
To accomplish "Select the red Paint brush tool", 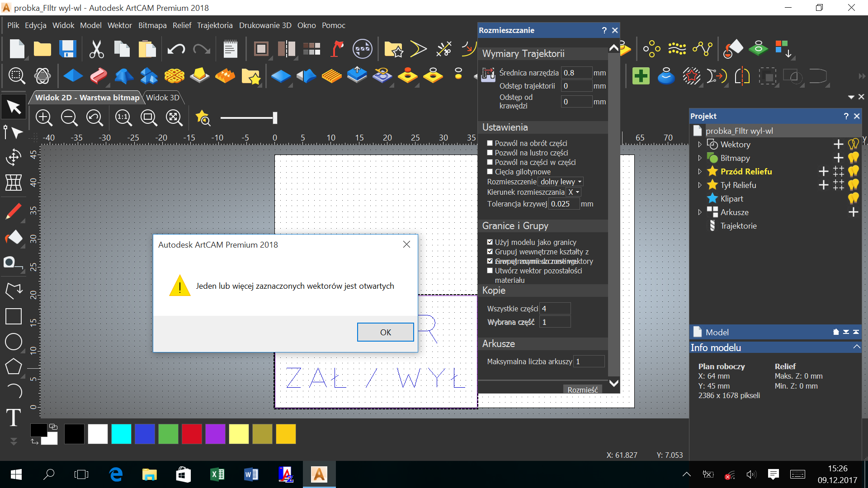I will pos(14,211).
